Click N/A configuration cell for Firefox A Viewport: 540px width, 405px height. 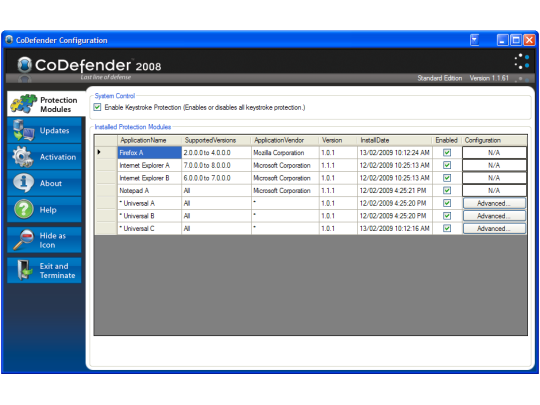click(494, 153)
